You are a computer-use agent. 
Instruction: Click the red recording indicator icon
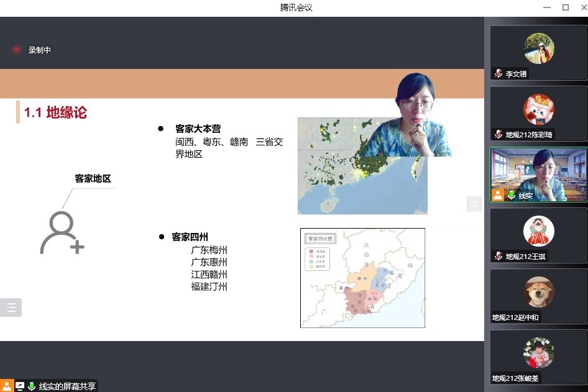[17, 50]
